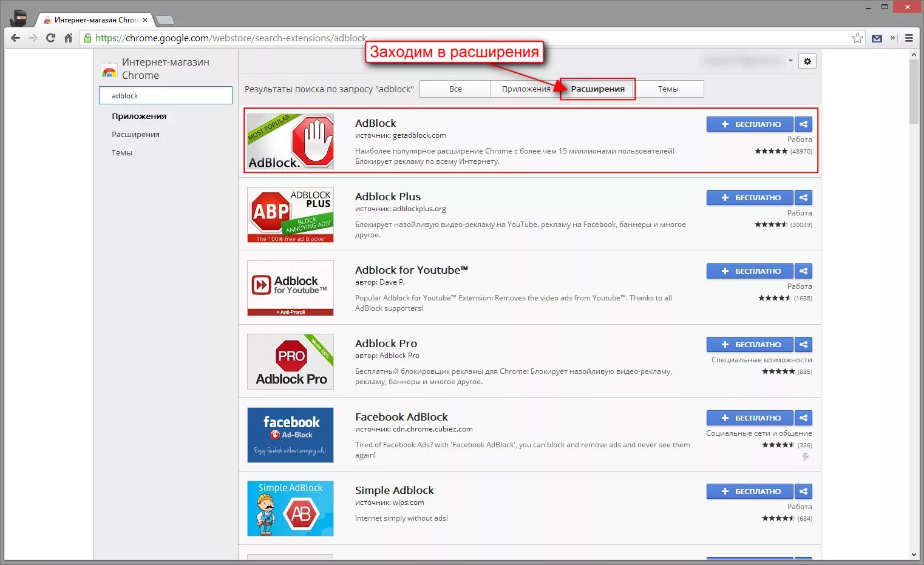Add Adblock for Youtube with Бесплатно

[750, 271]
